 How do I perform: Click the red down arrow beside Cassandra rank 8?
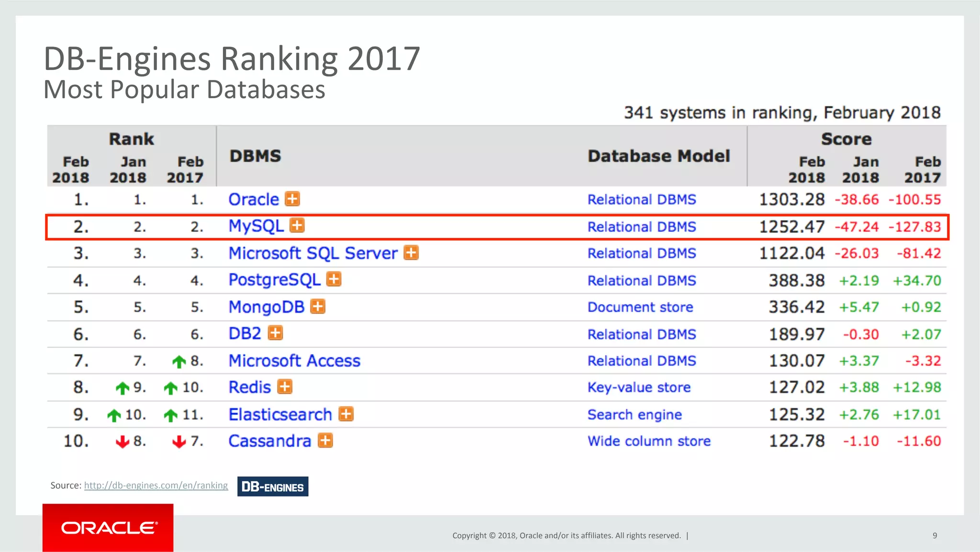tap(122, 441)
